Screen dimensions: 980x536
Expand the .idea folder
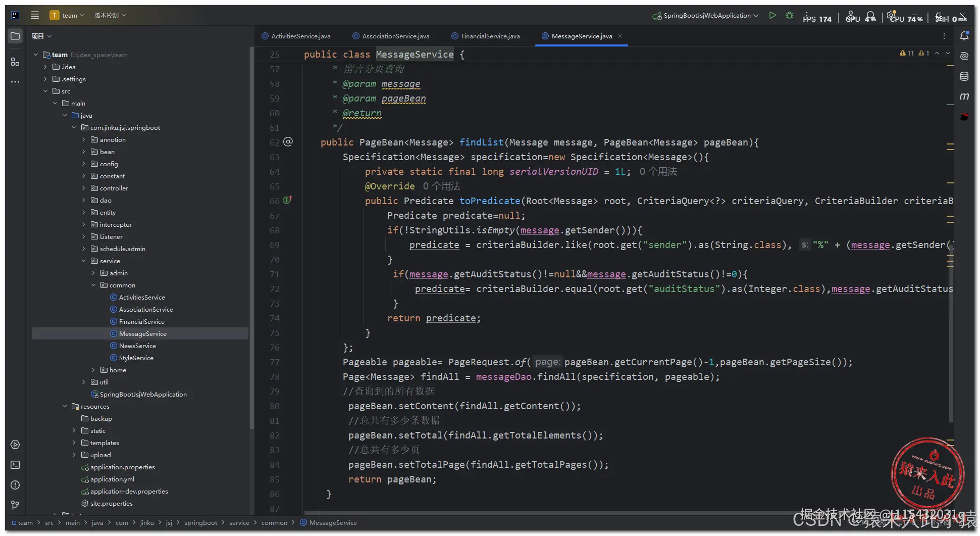tap(45, 67)
